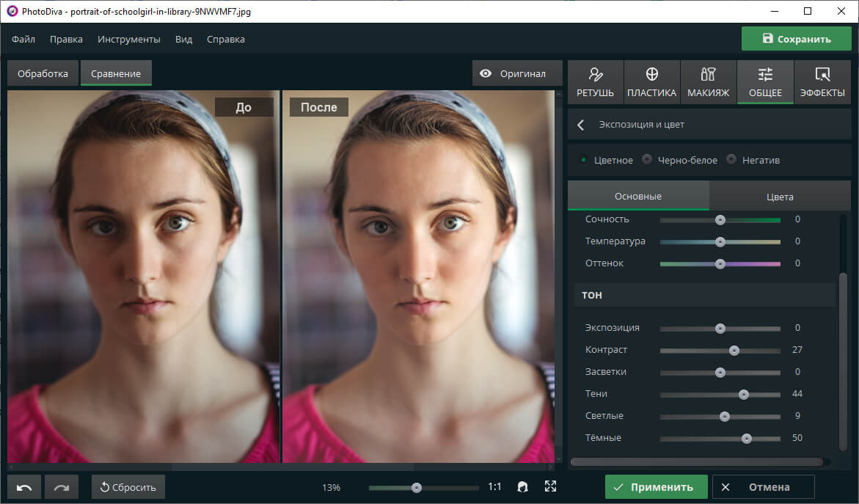Toggle fullscreen view with expand icon
This screenshot has height=504, width=859.
[551, 487]
